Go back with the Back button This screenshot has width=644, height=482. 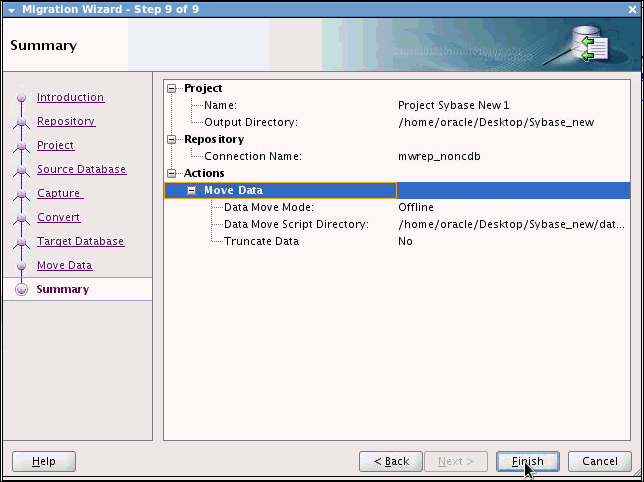coord(391,461)
